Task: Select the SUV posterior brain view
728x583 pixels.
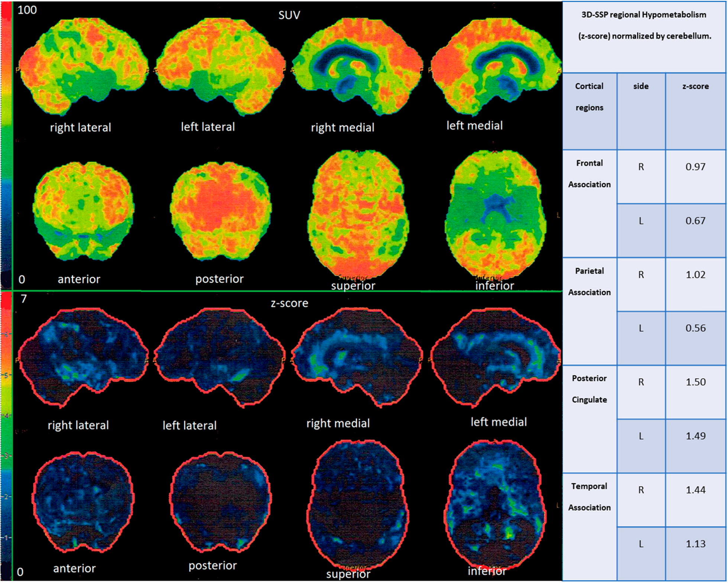Action: 221,211
